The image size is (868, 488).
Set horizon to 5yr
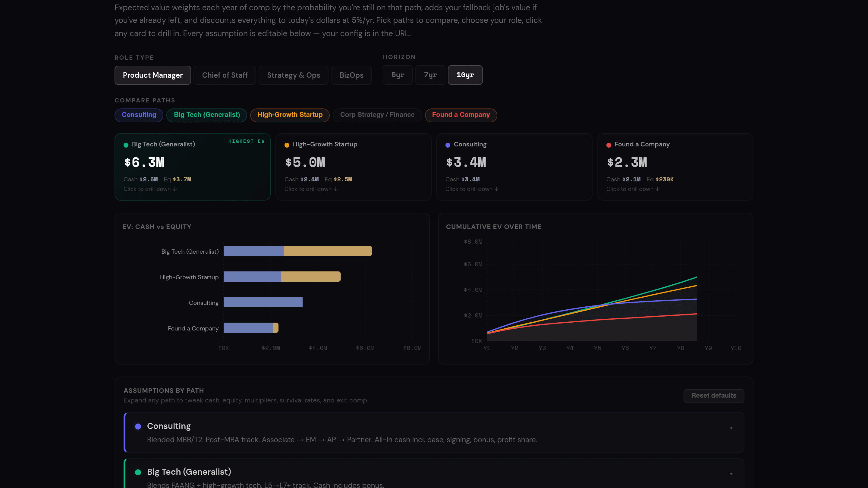click(398, 75)
